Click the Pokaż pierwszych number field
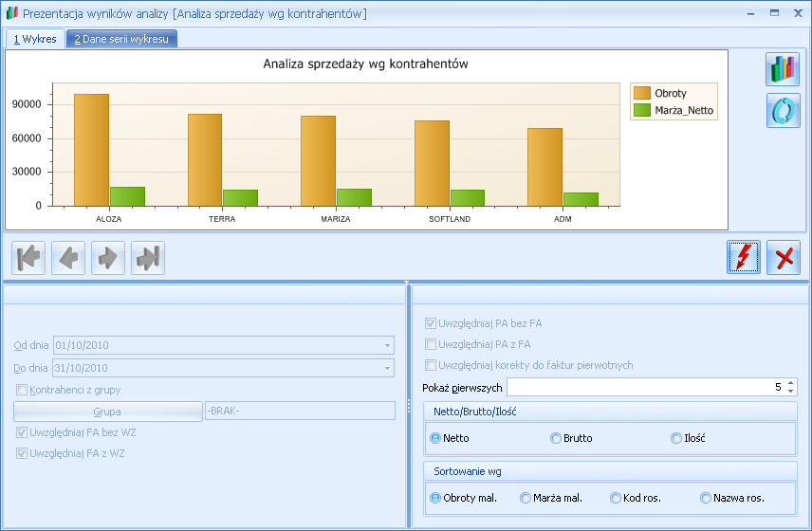The height and width of the screenshot is (531, 812). [645, 387]
